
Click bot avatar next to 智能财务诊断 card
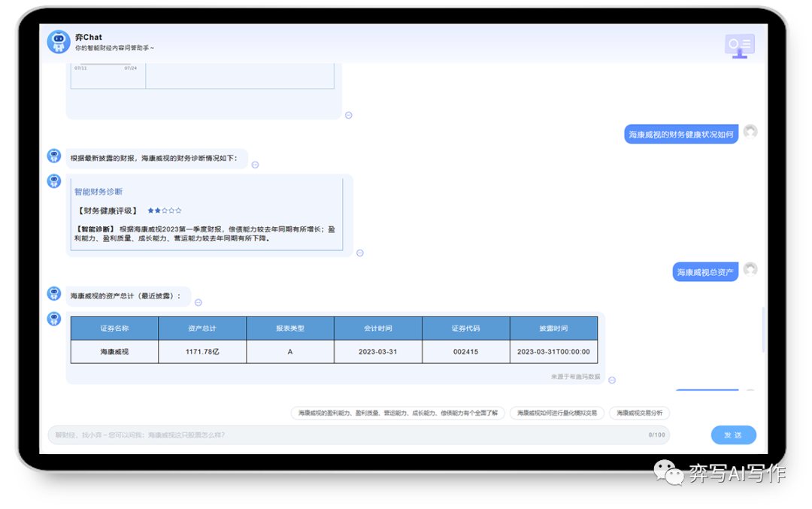tap(54, 181)
